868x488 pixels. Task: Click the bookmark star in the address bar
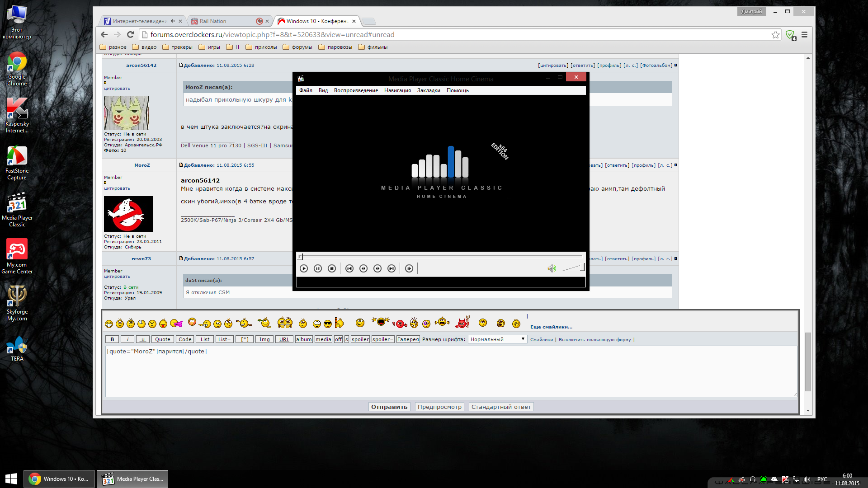[x=775, y=35]
